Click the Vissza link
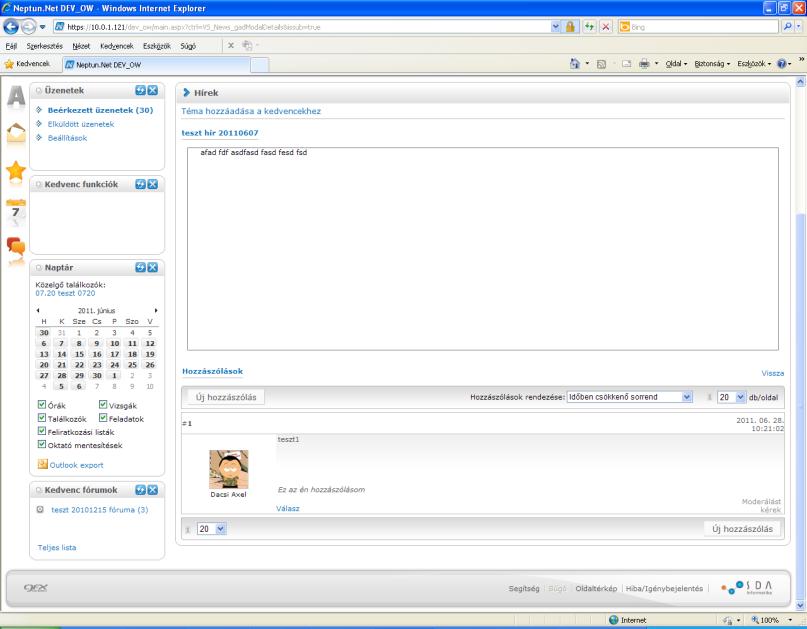Image resolution: width=807 pixels, height=629 pixels. tap(773, 373)
